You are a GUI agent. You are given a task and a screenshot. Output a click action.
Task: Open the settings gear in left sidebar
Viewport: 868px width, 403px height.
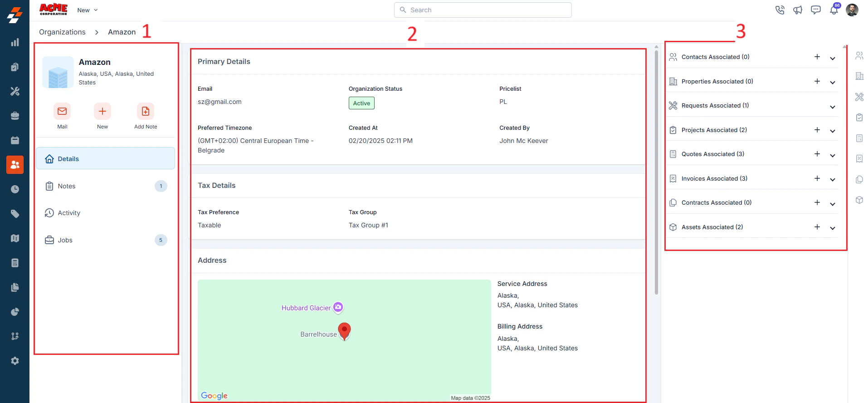click(x=15, y=361)
